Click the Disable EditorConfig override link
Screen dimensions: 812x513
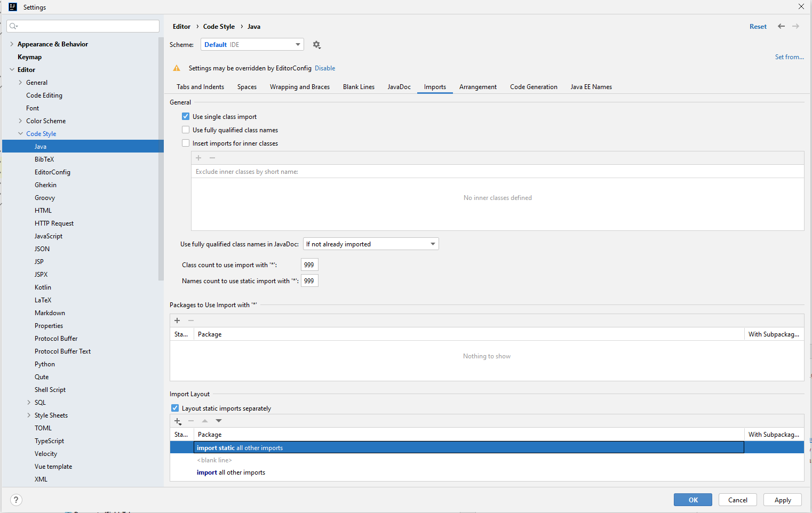325,68
